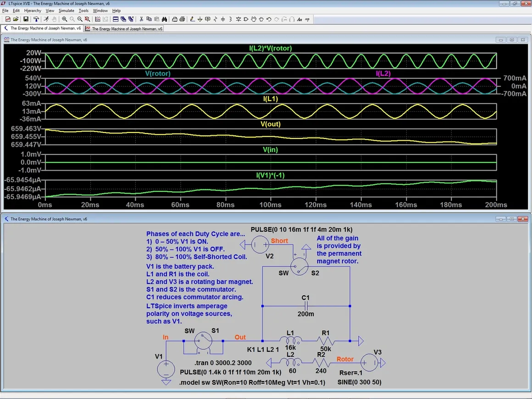This screenshot has height=399, width=532.
Task: Click the I(L1) trace label
Action: point(270,99)
